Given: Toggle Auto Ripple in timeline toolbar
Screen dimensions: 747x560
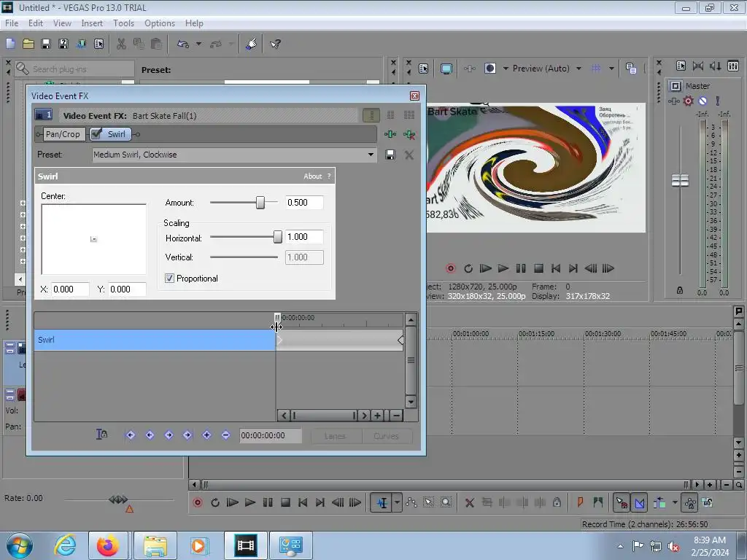Looking at the screenshot, I should click(659, 502).
